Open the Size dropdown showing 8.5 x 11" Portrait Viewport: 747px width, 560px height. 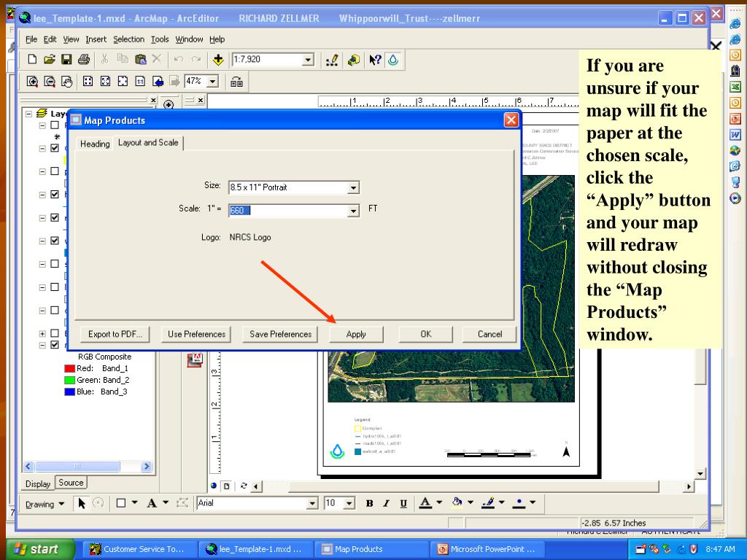pyautogui.click(x=353, y=187)
